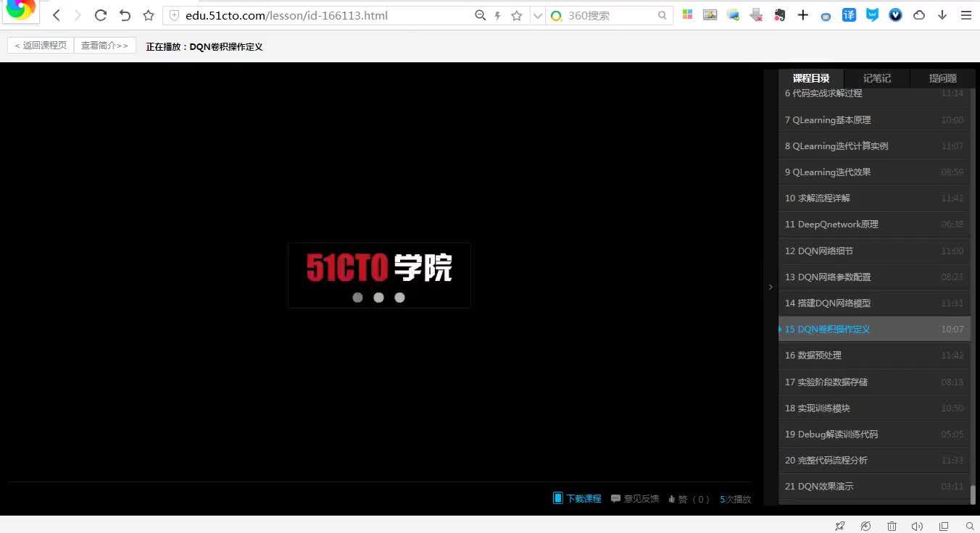The image size is (980, 533).
Task: Collapse the course sidebar with arrow
Action: coord(771,288)
